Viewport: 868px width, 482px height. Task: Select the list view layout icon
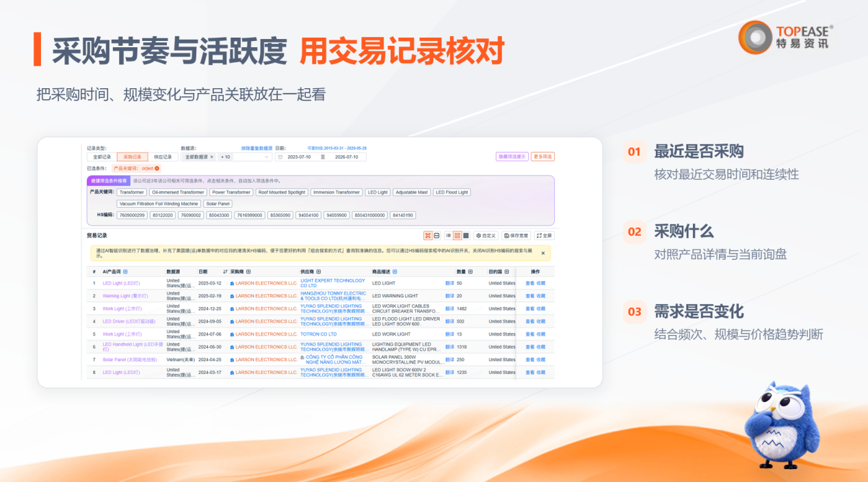point(448,235)
